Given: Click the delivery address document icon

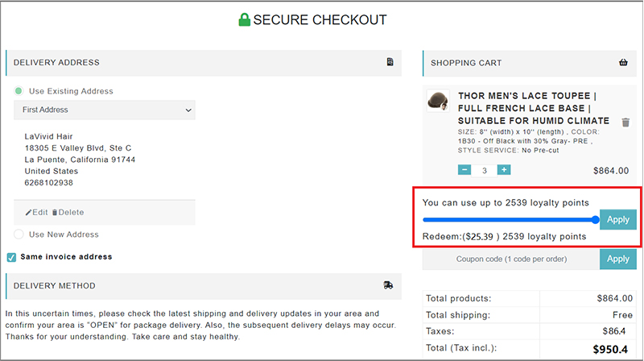Looking at the screenshot, I should click(x=390, y=62).
